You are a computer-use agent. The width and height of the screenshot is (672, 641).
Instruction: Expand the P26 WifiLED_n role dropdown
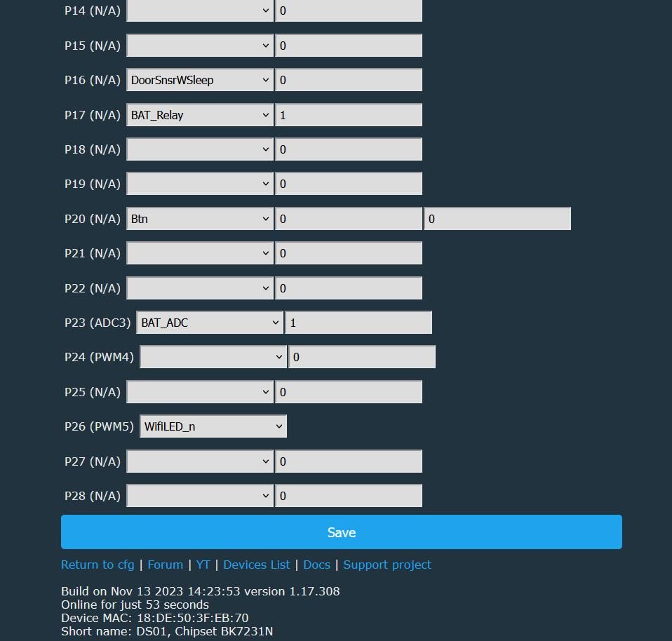(213, 426)
